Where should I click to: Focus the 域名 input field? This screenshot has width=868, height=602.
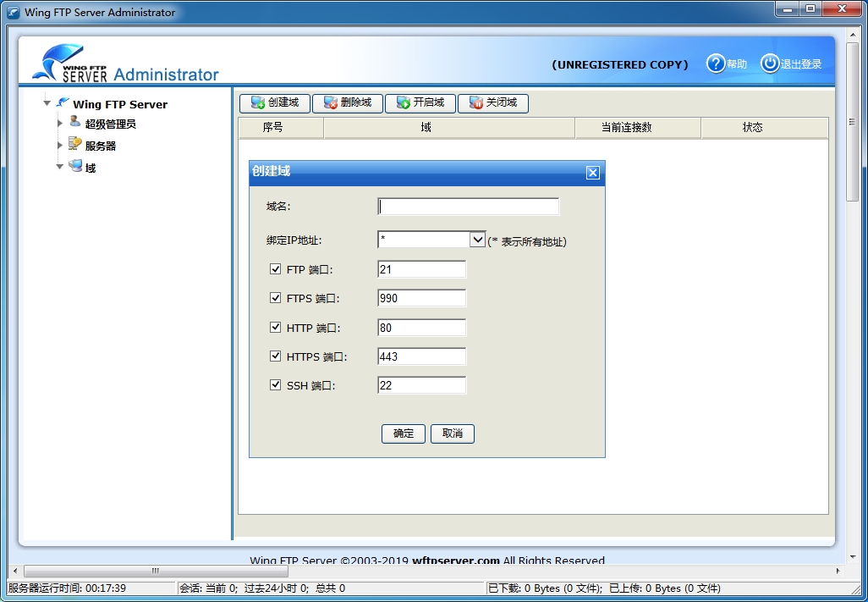(x=469, y=207)
